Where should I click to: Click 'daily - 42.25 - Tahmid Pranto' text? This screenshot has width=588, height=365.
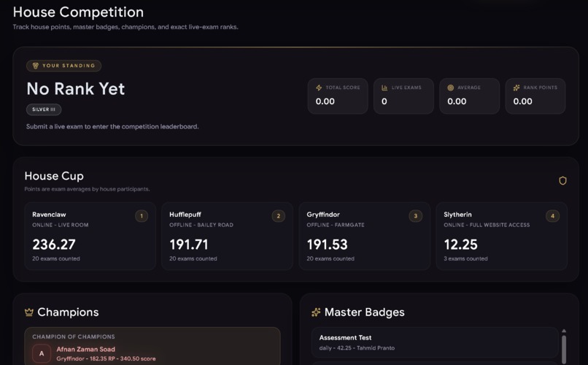point(357,348)
